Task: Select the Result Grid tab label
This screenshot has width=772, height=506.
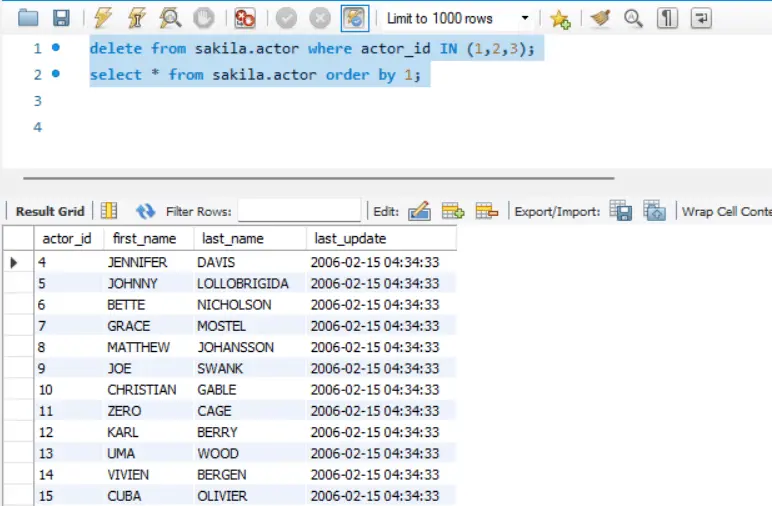Action: [50, 211]
